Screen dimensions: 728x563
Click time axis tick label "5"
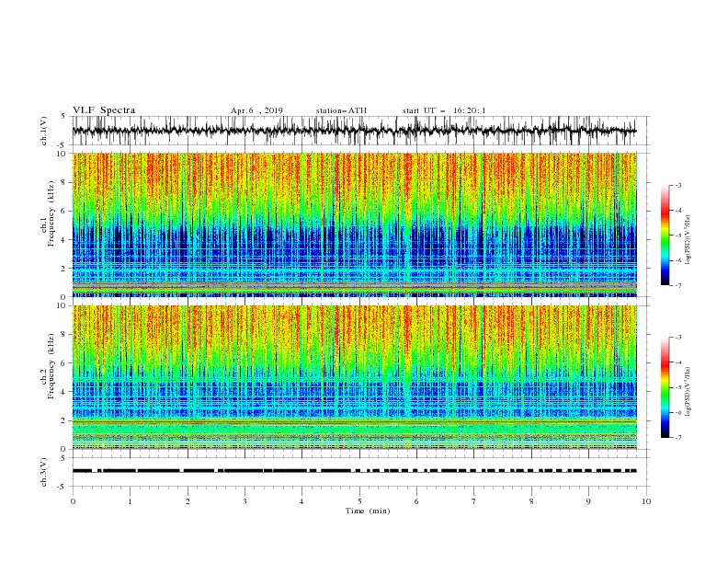click(x=359, y=501)
